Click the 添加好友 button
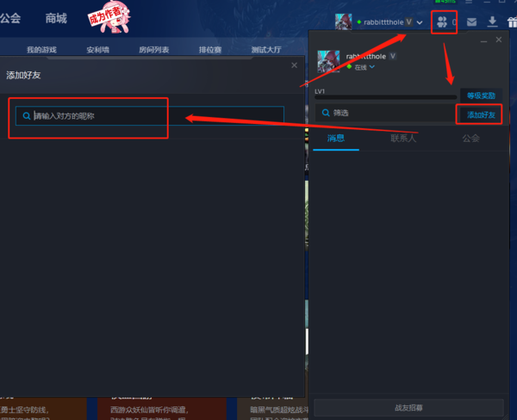Image resolution: width=517 pixels, height=420 pixels. tap(481, 114)
